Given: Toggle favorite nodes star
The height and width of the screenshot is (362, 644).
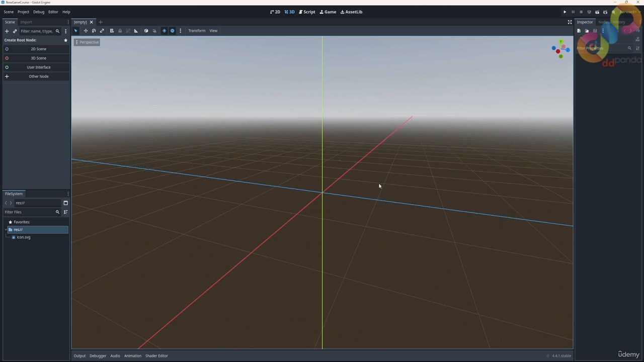Looking at the screenshot, I should 65,40.
